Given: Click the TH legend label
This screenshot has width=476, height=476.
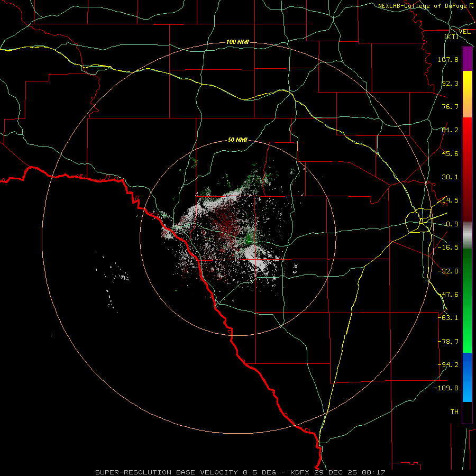Looking at the screenshot, I should 454,412.
